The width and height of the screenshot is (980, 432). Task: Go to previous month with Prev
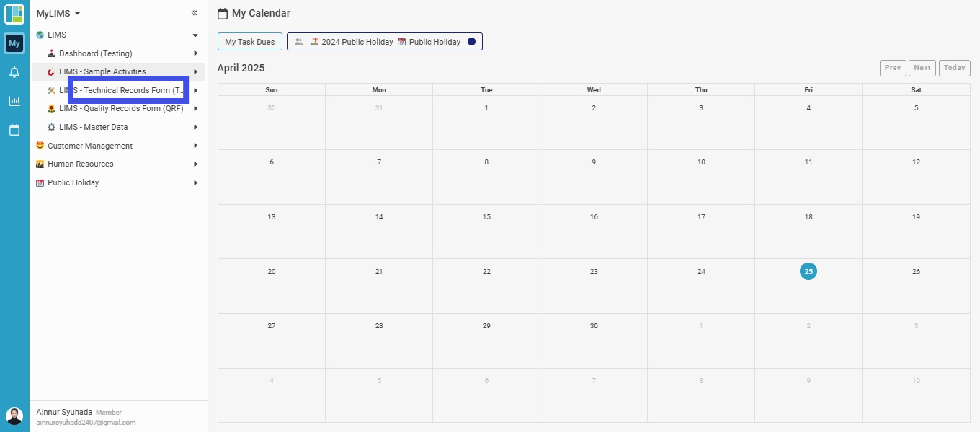pos(893,68)
